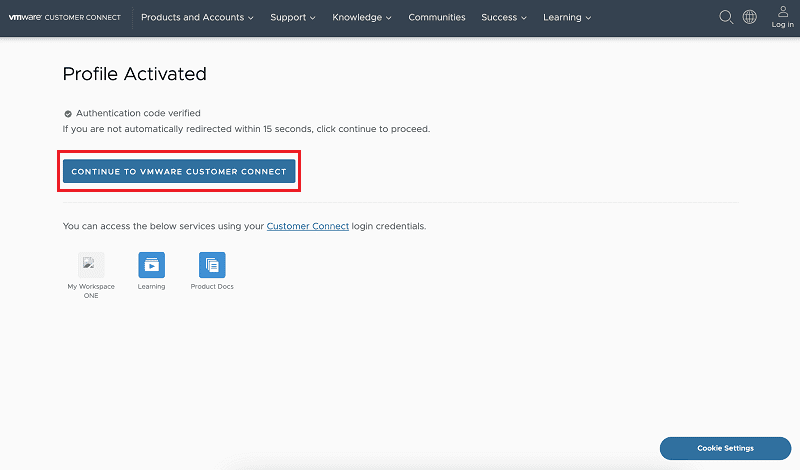Viewport: 800px width, 470px height.
Task: Follow the Customer Connect hyperlink
Action: tap(308, 226)
